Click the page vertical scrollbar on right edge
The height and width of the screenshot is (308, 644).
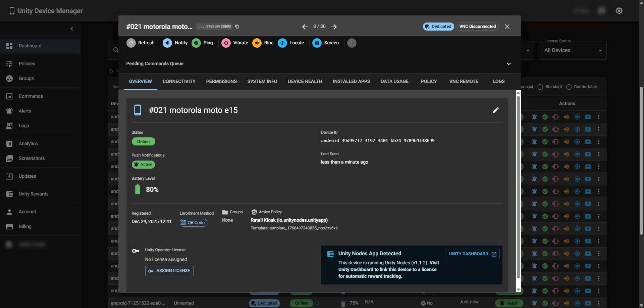[641, 161]
